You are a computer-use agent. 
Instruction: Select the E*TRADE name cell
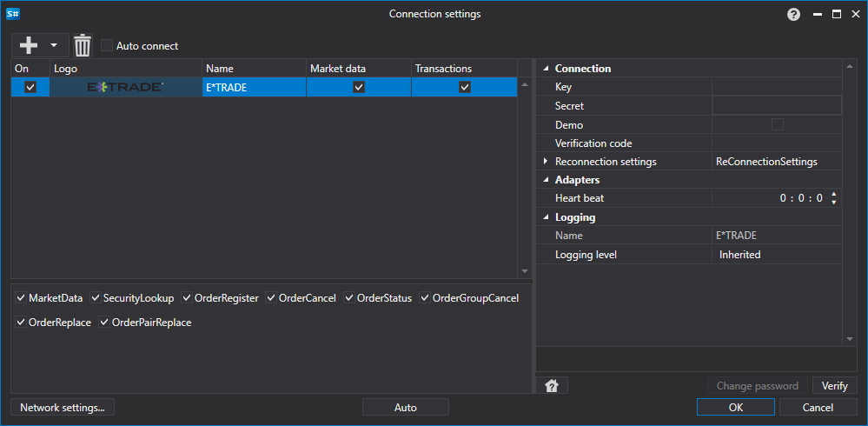(254, 87)
